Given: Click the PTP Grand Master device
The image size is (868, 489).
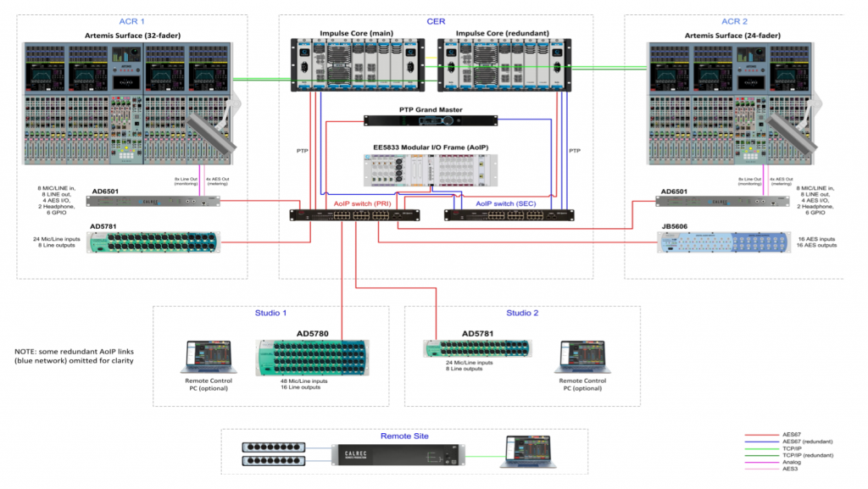Looking at the screenshot, I should pyautogui.click(x=431, y=120).
